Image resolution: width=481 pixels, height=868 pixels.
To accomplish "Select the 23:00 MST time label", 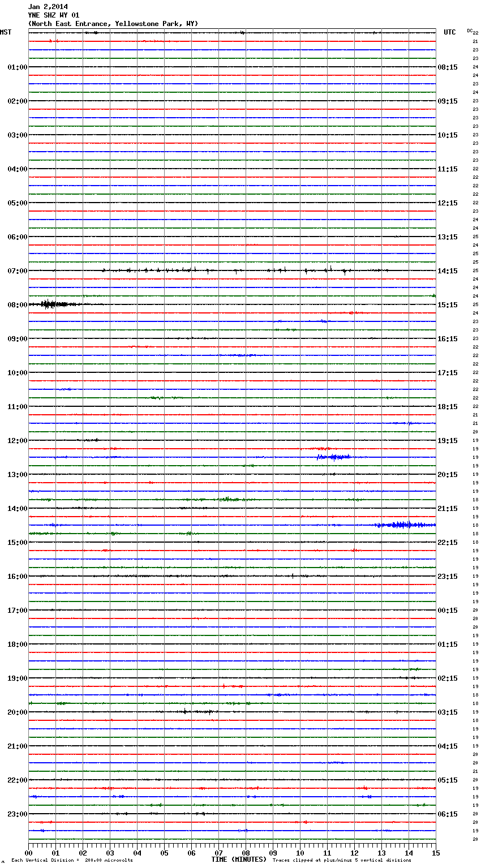I will click(x=18, y=814).
